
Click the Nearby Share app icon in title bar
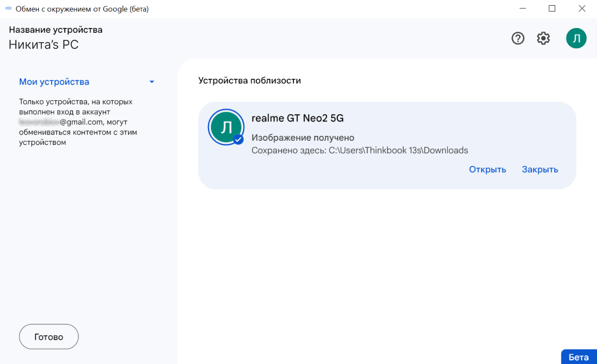pos(8,9)
